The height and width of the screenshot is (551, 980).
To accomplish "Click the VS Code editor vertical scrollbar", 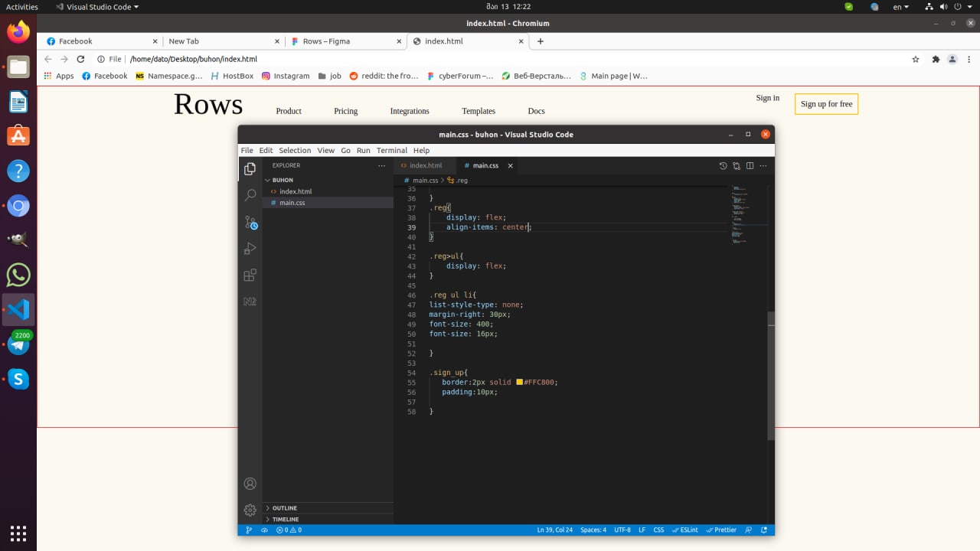I will click(771, 376).
